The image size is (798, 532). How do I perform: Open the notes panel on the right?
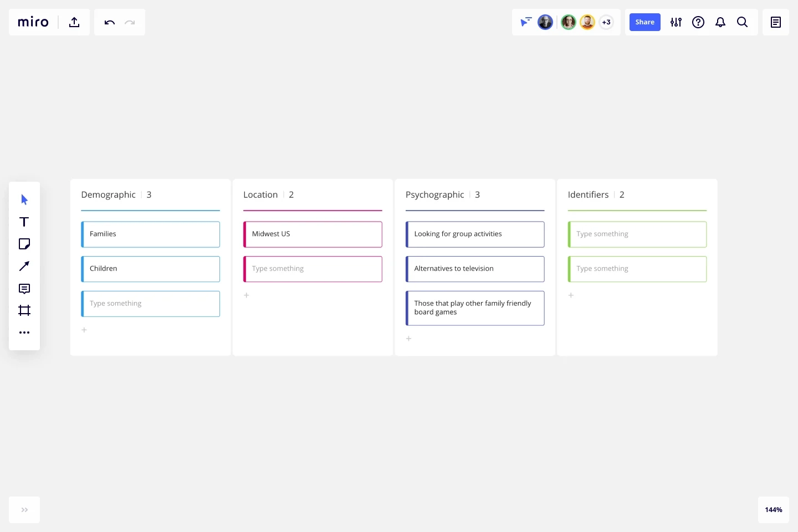click(x=775, y=22)
